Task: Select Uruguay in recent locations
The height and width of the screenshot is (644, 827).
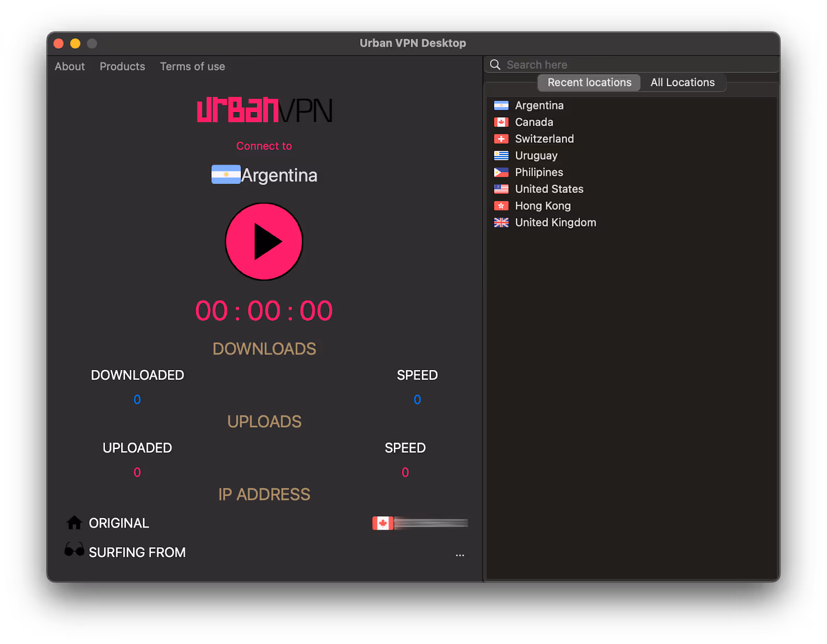Action: [x=632, y=156]
